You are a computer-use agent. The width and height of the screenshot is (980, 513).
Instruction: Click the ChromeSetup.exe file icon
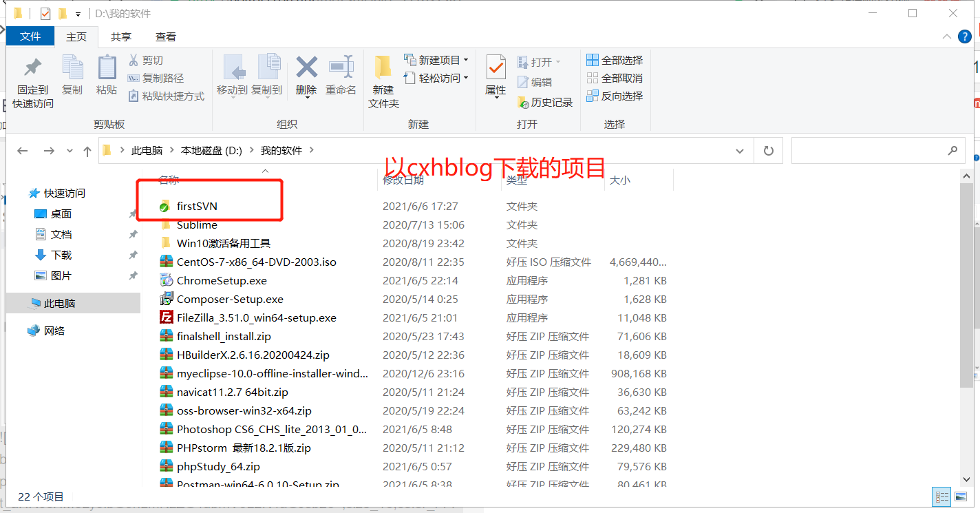[166, 280]
